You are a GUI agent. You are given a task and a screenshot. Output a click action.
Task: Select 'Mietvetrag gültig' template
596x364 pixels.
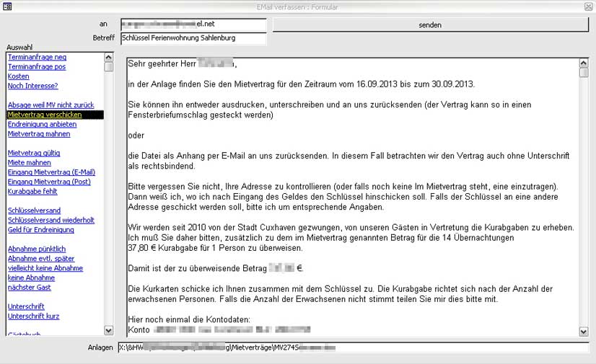click(x=34, y=153)
